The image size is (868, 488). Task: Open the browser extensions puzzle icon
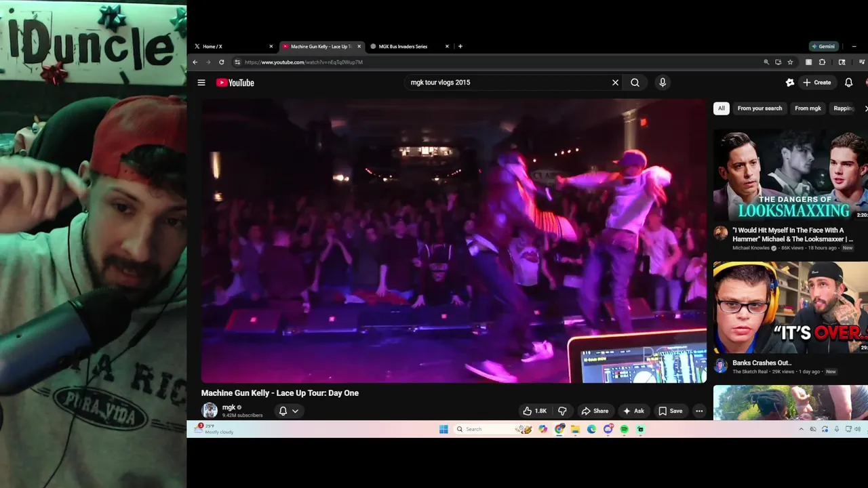(823, 62)
